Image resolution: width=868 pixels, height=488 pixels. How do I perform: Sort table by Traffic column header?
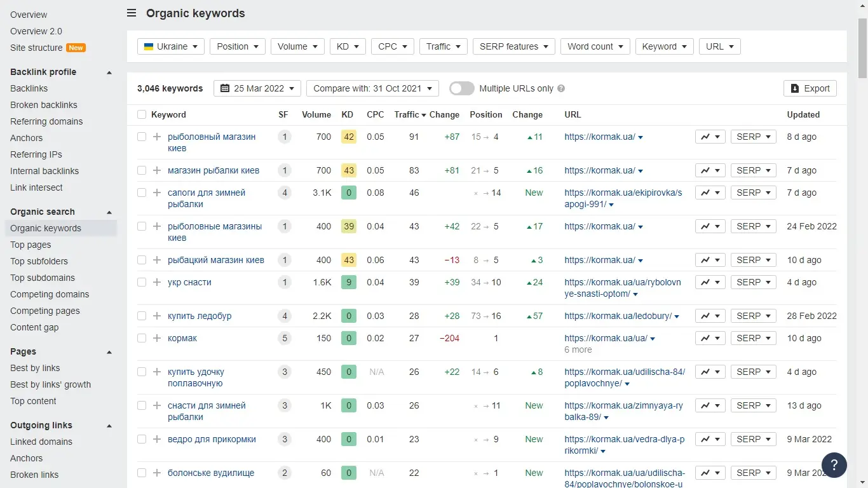pyautogui.click(x=406, y=115)
